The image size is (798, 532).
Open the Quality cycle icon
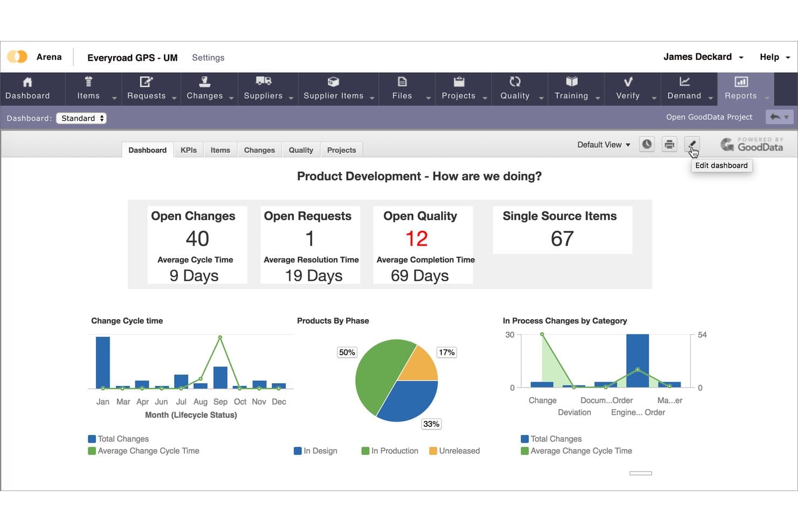coord(515,81)
